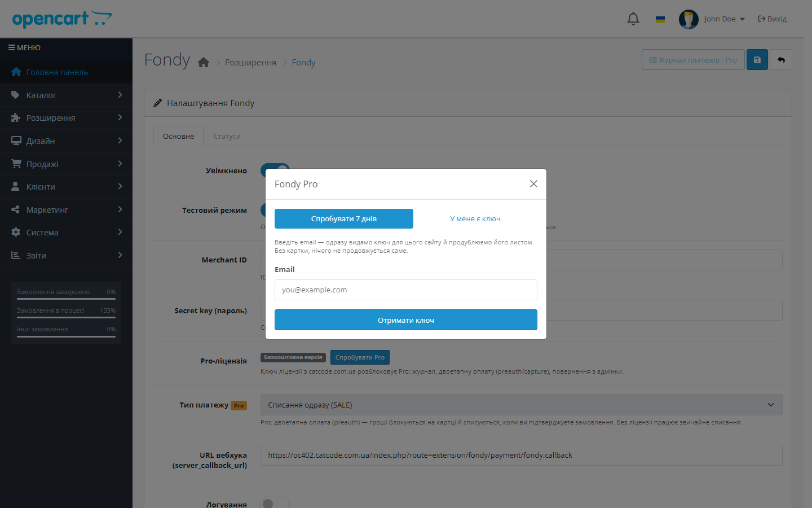Toggle the МЕНЮ hamburger icon
The image size is (812, 508).
click(11, 48)
